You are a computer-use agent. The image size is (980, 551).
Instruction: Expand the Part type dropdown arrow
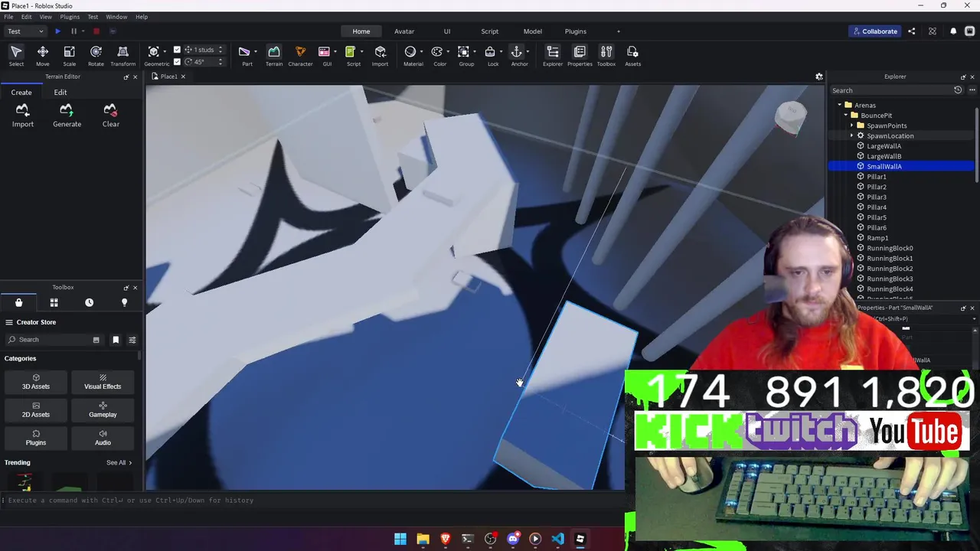(255, 51)
